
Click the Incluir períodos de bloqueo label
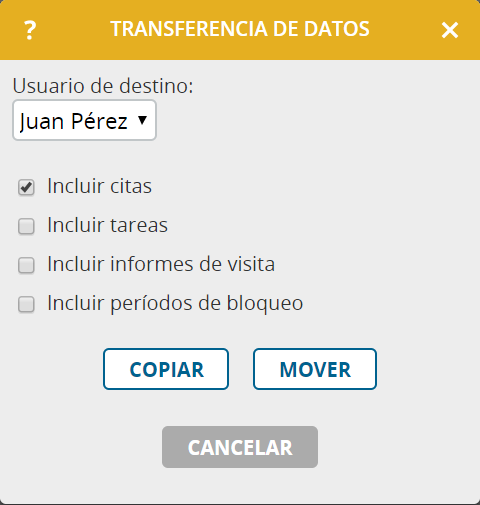[x=175, y=304]
